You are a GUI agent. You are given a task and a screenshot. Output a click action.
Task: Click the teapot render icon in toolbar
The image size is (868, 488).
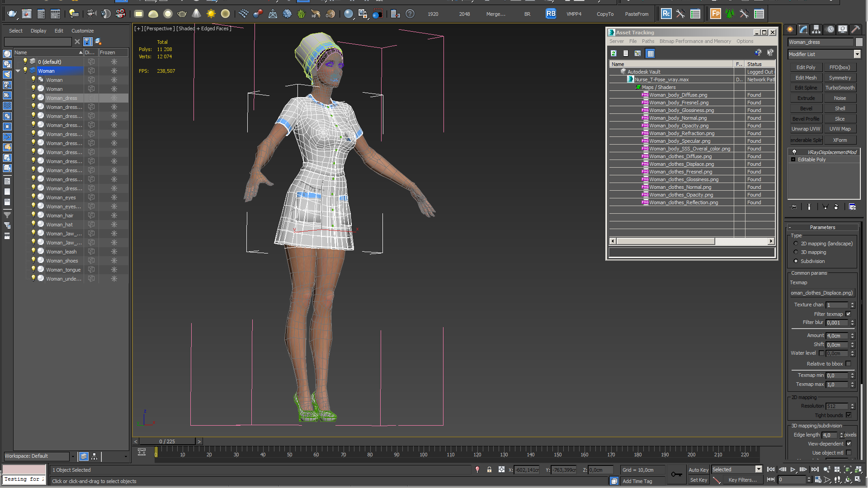pyautogui.click(x=12, y=14)
